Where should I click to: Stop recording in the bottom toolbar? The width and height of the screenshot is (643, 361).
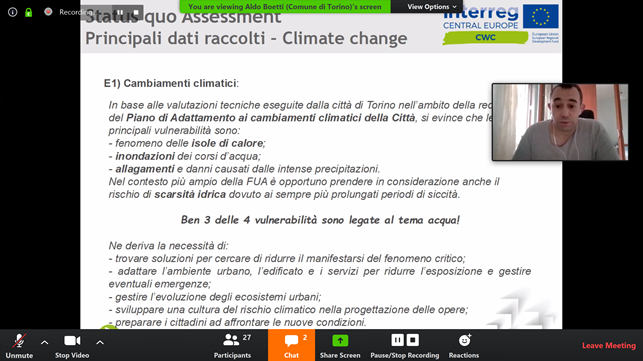click(413, 340)
